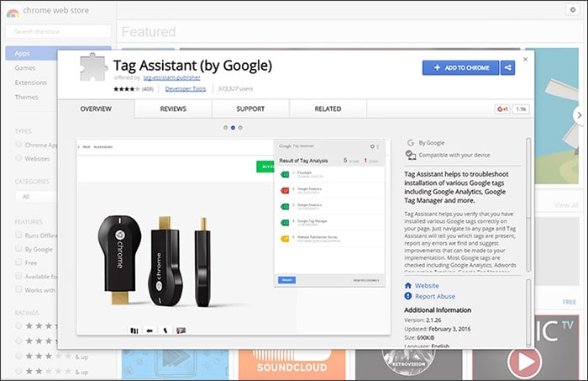The width and height of the screenshot is (588, 381).
Task: Open the Report Abuse link
Action: [x=435, y=297]
